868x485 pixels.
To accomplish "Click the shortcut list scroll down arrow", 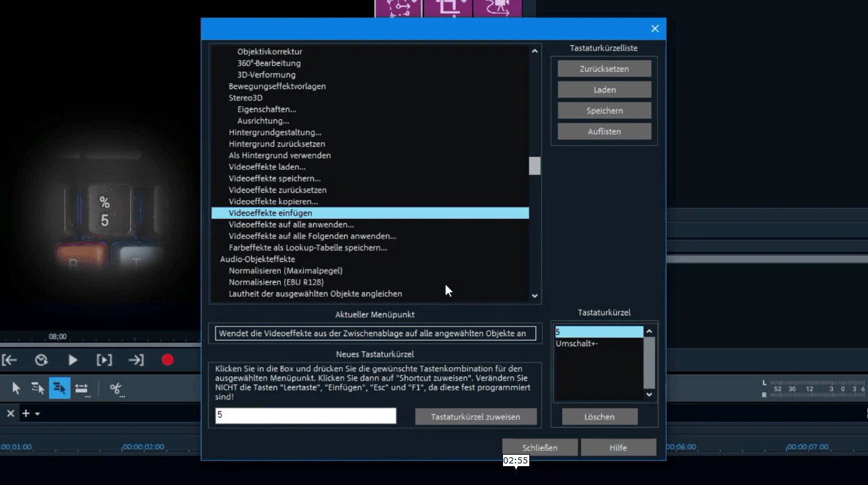I will 649,395.
